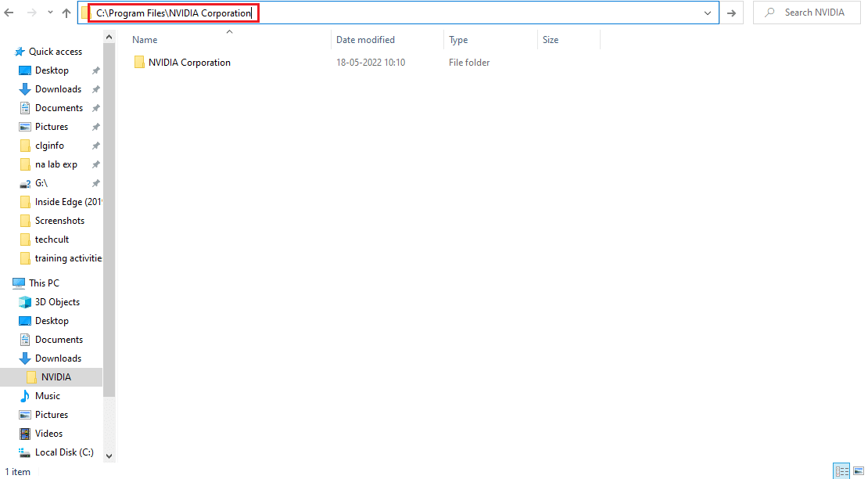Expand the address bar history dropdown
The width and height of the screenshot is (868, 479).
(x=708, y=13)
